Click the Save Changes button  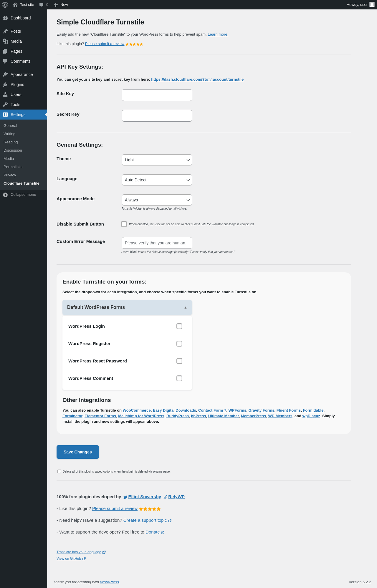pyautogui.click(x=78, y=452)
